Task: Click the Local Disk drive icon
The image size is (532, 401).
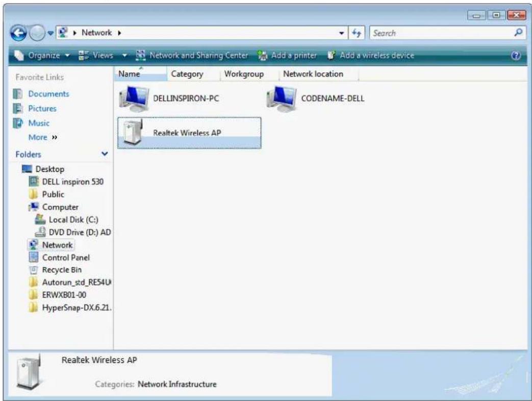Action: (x=40, y=219)
